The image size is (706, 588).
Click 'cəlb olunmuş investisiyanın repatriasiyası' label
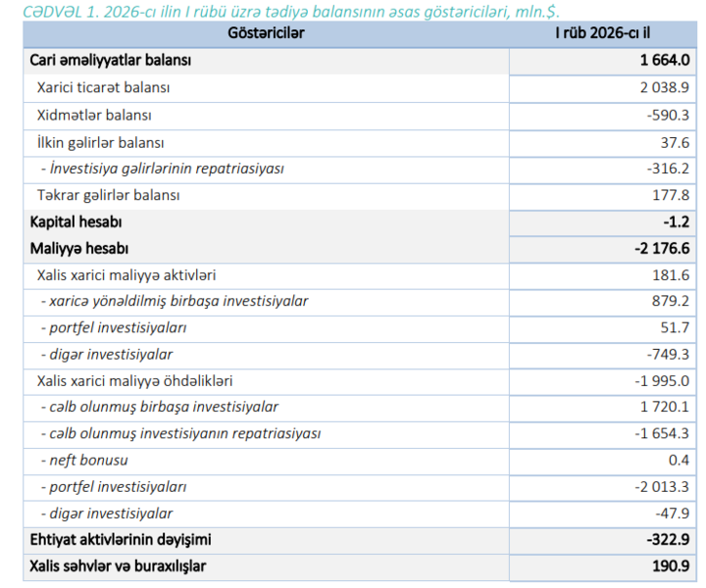point(185,434)
